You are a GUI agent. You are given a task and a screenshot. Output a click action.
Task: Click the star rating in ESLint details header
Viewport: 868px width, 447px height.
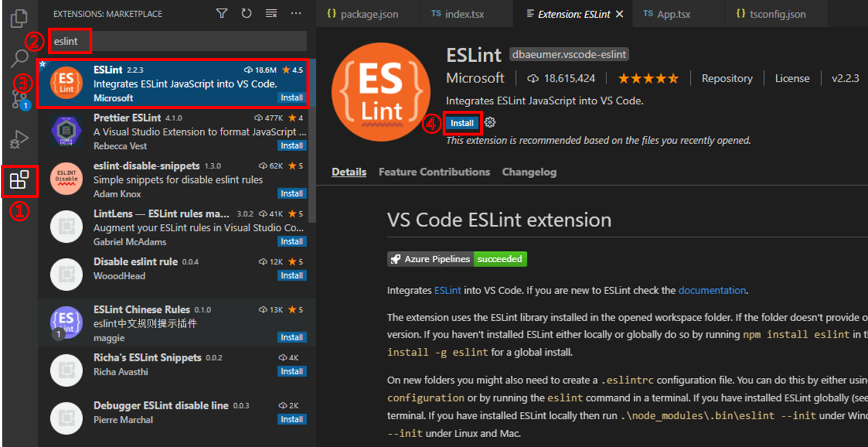(649, 78)
